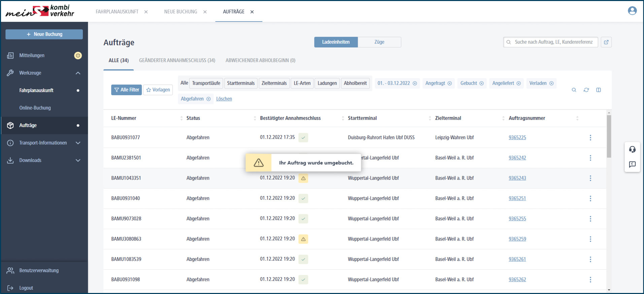Click the Logout icon
The height and width of the screenshot is (294, 644).
(10, 288)
